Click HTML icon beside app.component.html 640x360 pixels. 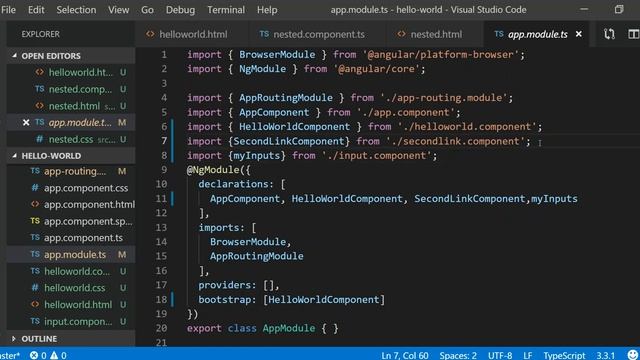click(35, 204)
